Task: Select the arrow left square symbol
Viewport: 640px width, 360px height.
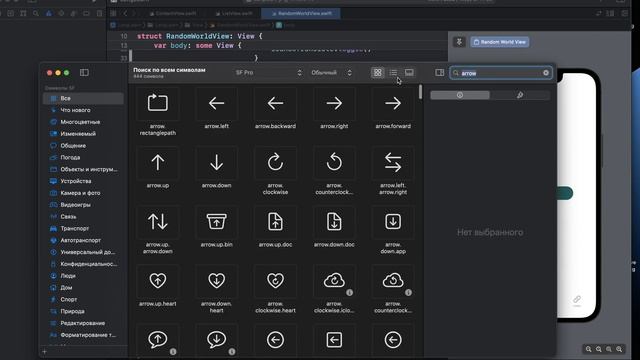Action: click(334, 340)
